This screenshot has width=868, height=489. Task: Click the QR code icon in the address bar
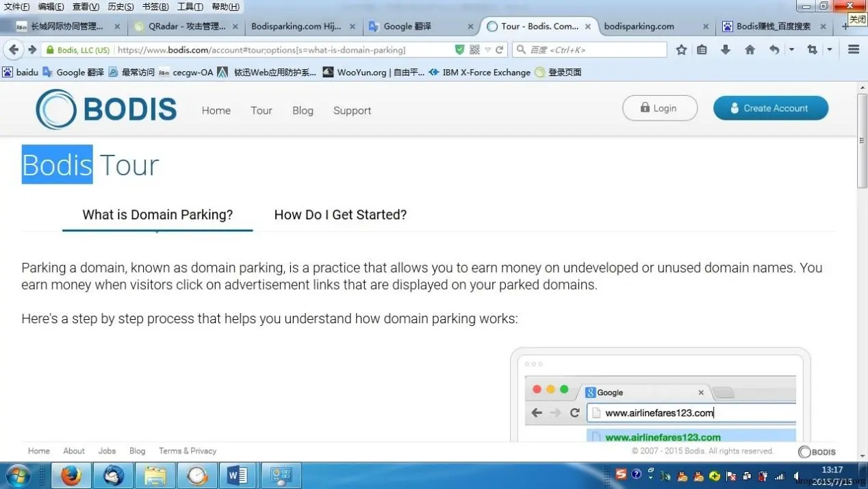tap(474, 50)
